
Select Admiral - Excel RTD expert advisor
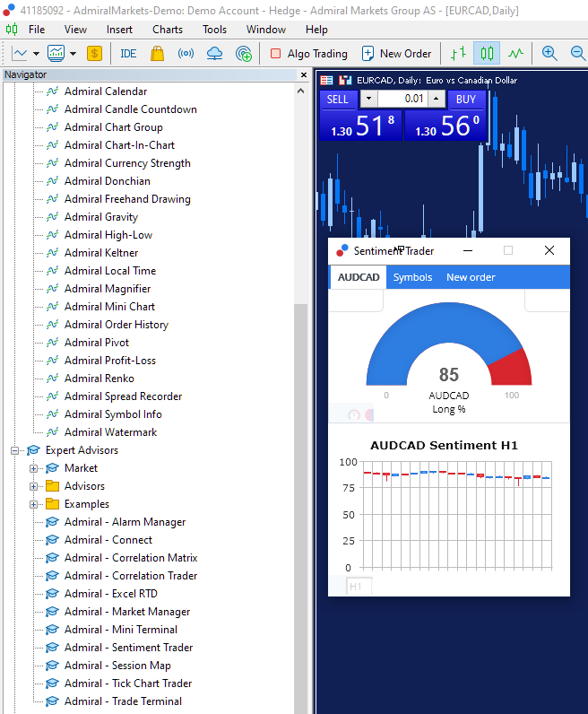[x=111, y=594]
